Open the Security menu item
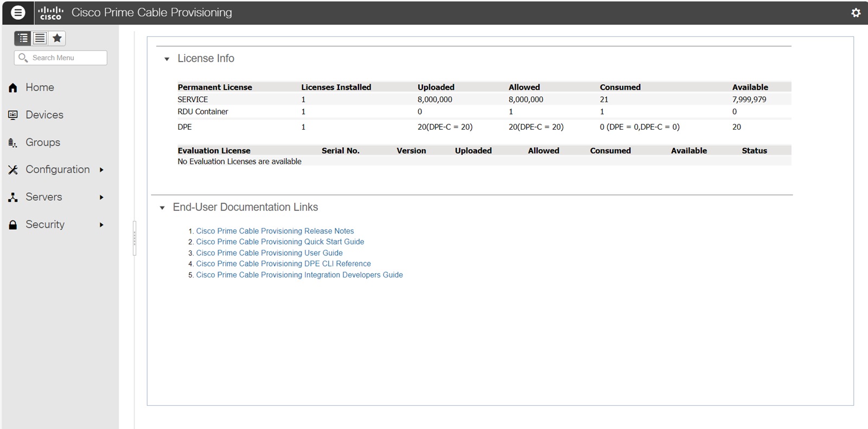This screenshot has width=868, height=429. coord(45,224)
